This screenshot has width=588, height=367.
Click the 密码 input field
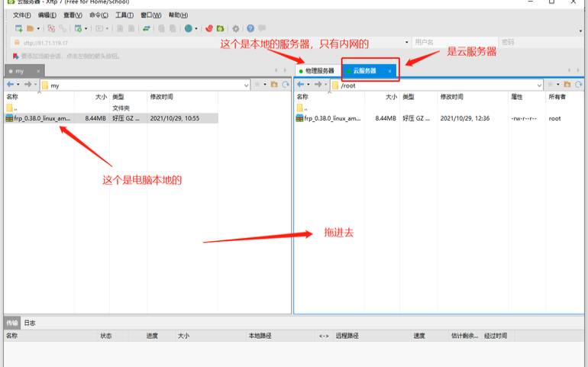point(542,43)
